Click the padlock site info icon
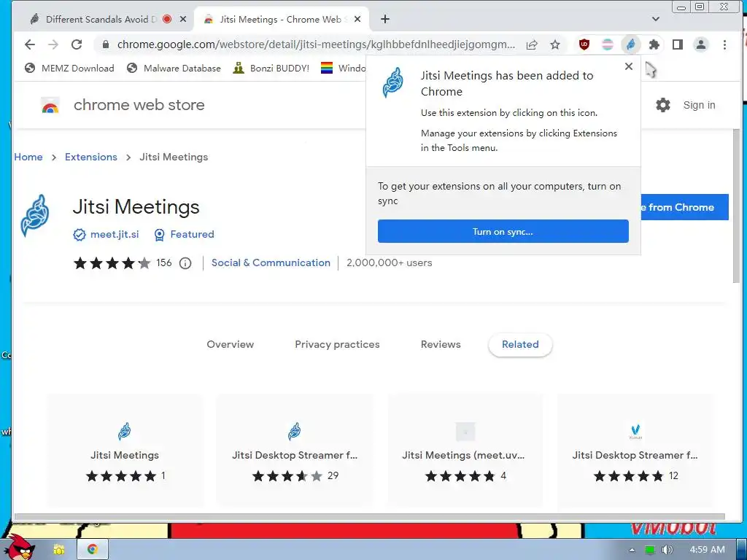This screenshot has height=560, width=747. (x=106, y=44)
